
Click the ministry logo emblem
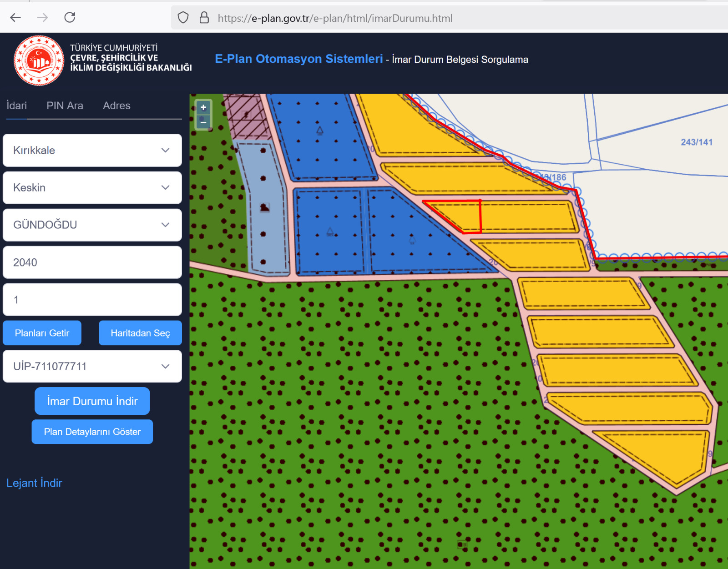[39, 60]
